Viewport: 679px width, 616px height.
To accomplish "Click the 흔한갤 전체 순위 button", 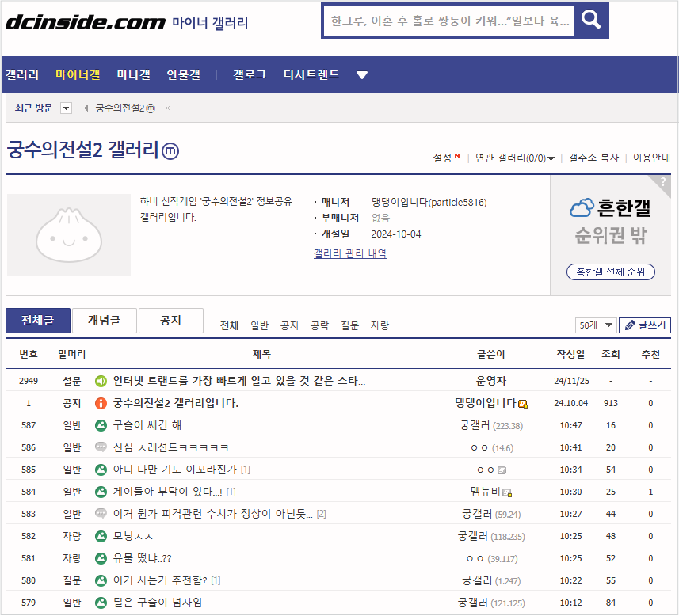I will coord(611,272).
